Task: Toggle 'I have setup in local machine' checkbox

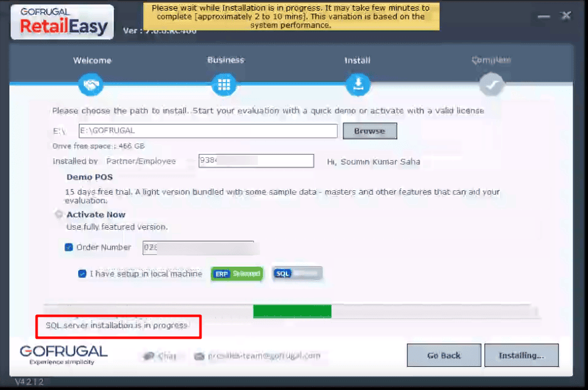Action: click(x=82, y=274)
